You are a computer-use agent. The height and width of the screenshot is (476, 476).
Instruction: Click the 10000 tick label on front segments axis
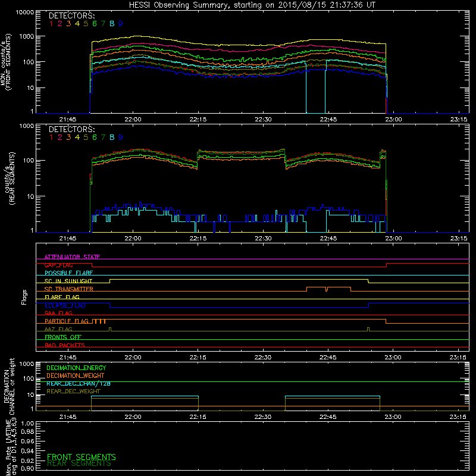pyautogui.click(x=25, y=12)
